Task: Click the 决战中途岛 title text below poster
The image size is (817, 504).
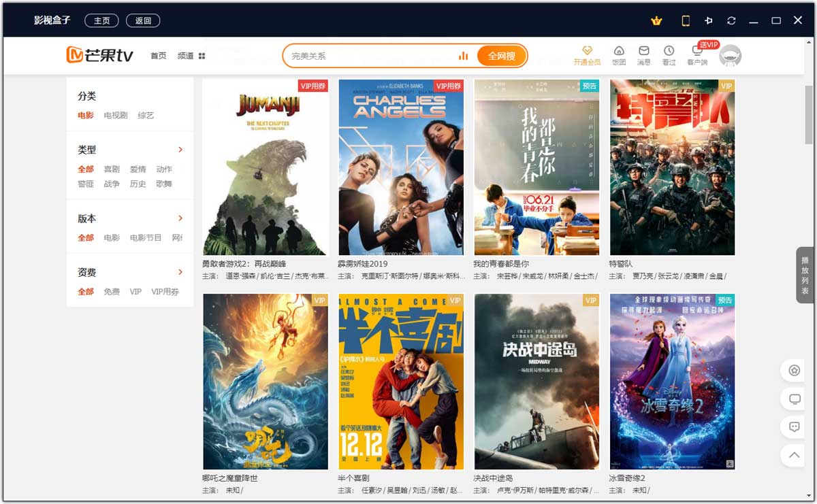Action: click(x=493, y=478)
